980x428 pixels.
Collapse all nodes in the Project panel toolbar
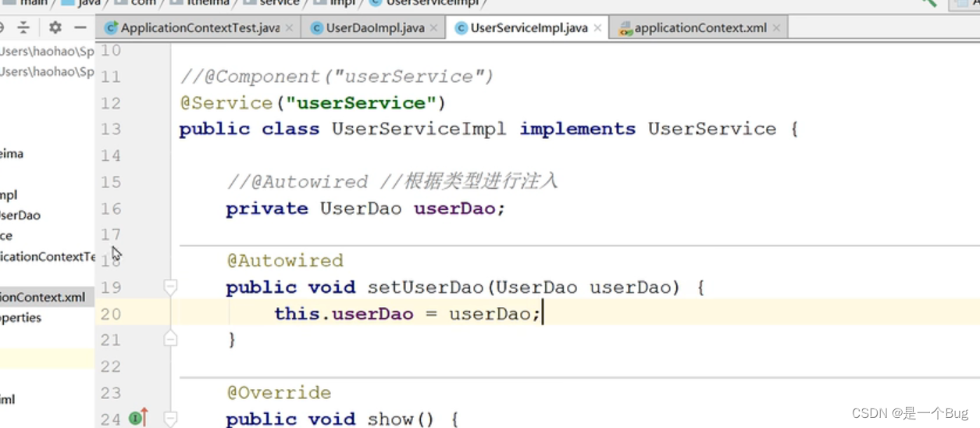[x=23, y=27]
